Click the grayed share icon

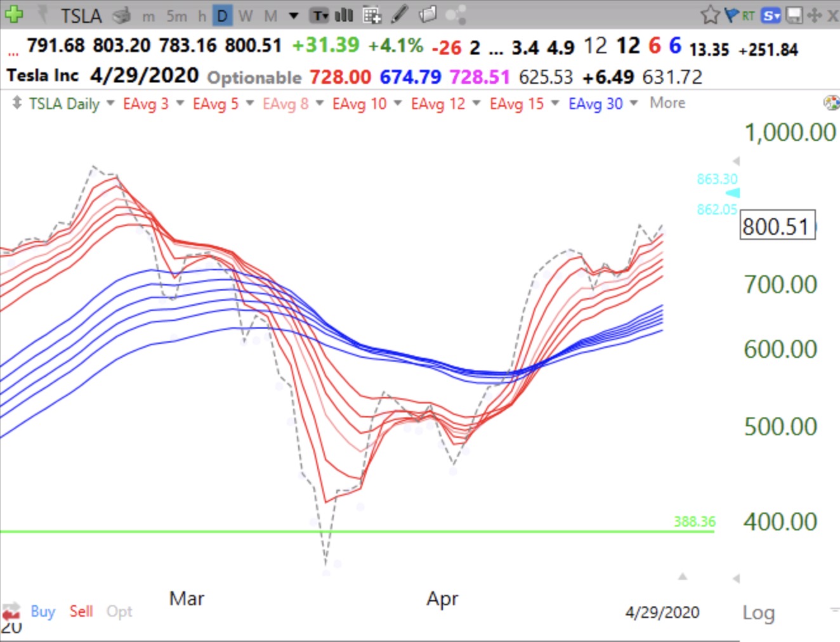456,15
